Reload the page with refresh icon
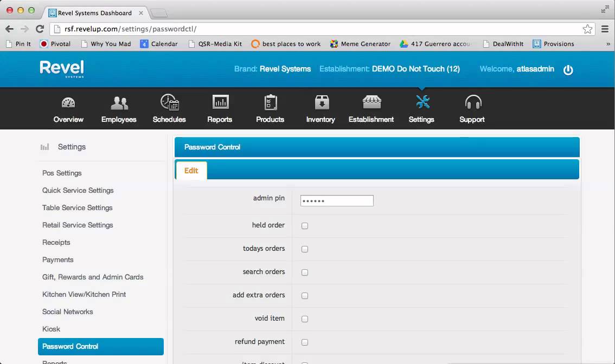Image resolution: width=615 pixels, height=364 pixels. coord(40,29)
